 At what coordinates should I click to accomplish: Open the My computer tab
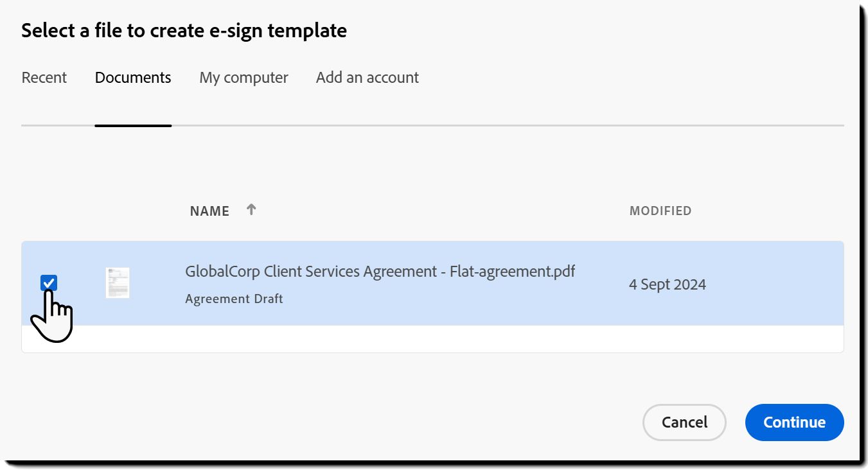pyautogui.click(x=244, y=78)
